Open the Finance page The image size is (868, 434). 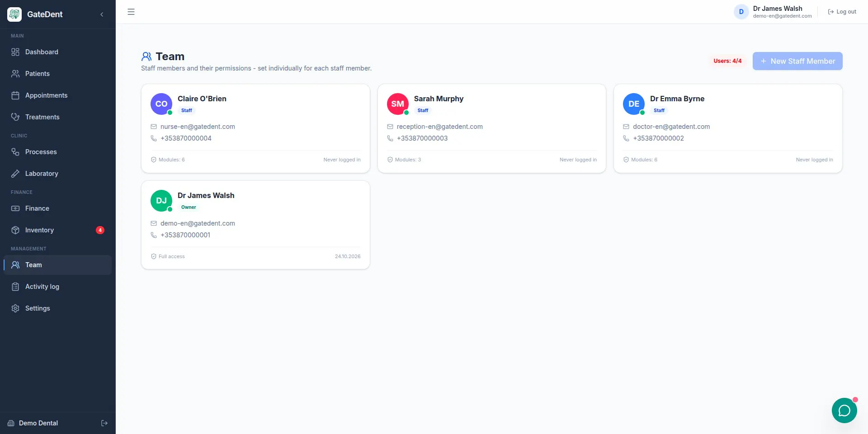click(58, 208)
